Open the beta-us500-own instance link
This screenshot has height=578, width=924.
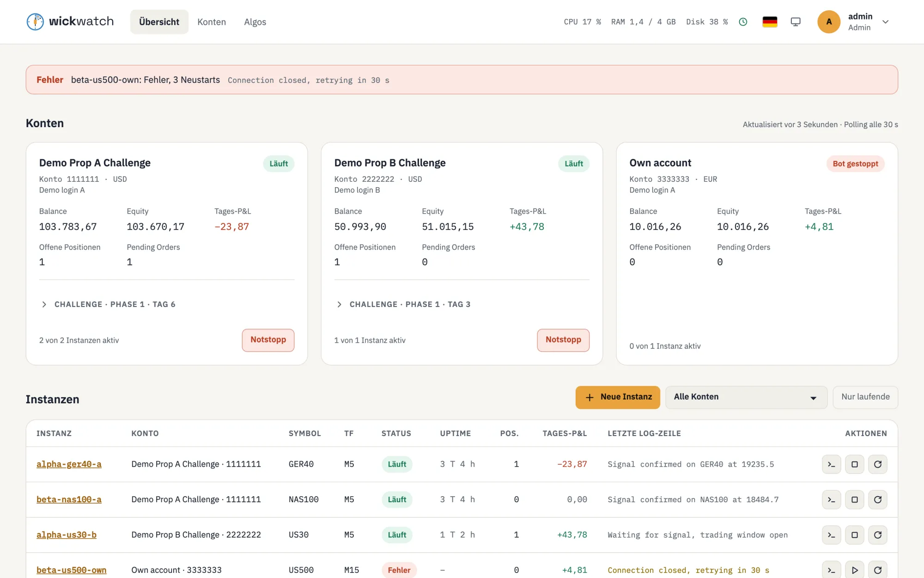[72, 570]
